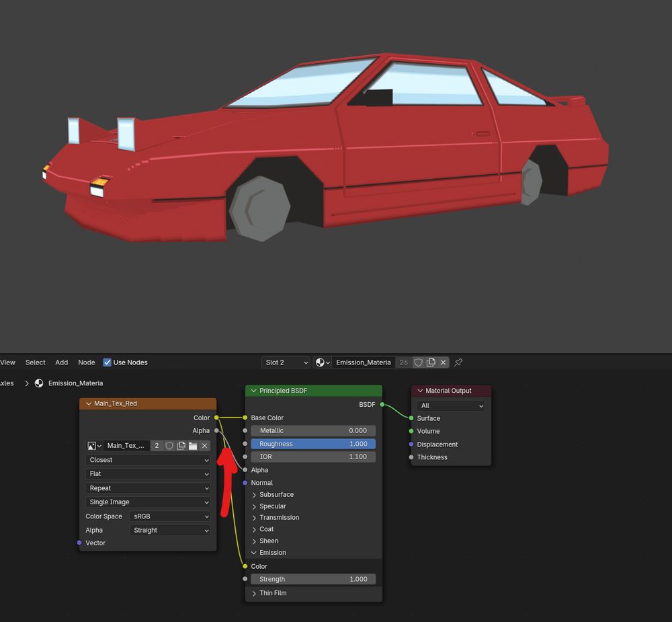Screen dimensions: 672x622
Task: Click the Color output socket of Main_Tex_Red
Action: [216, 418]
